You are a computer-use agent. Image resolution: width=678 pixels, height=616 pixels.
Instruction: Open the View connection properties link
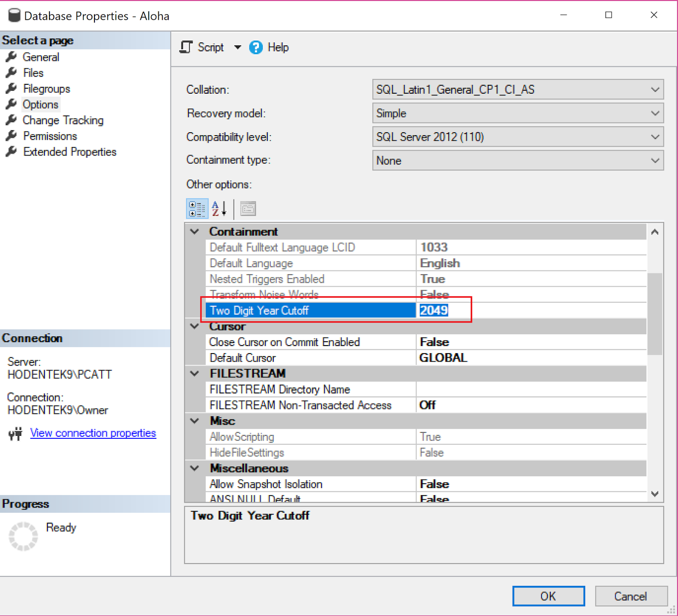pyautogui.click(x=93, y=433)
